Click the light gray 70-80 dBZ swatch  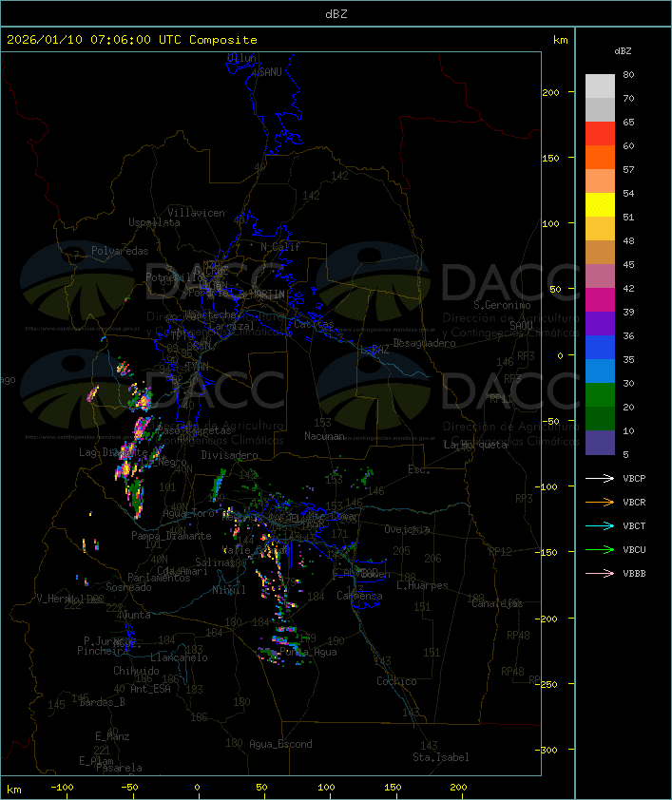point(600,86)
